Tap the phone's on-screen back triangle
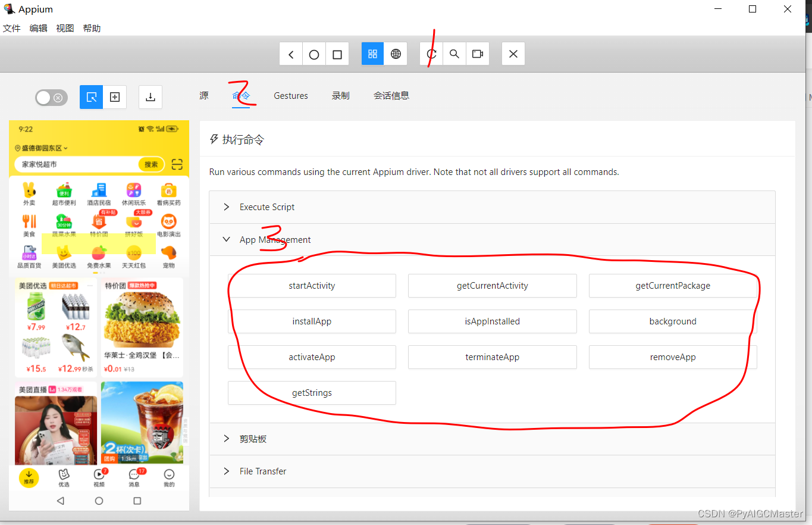The image size is (812, 525). 60,501
